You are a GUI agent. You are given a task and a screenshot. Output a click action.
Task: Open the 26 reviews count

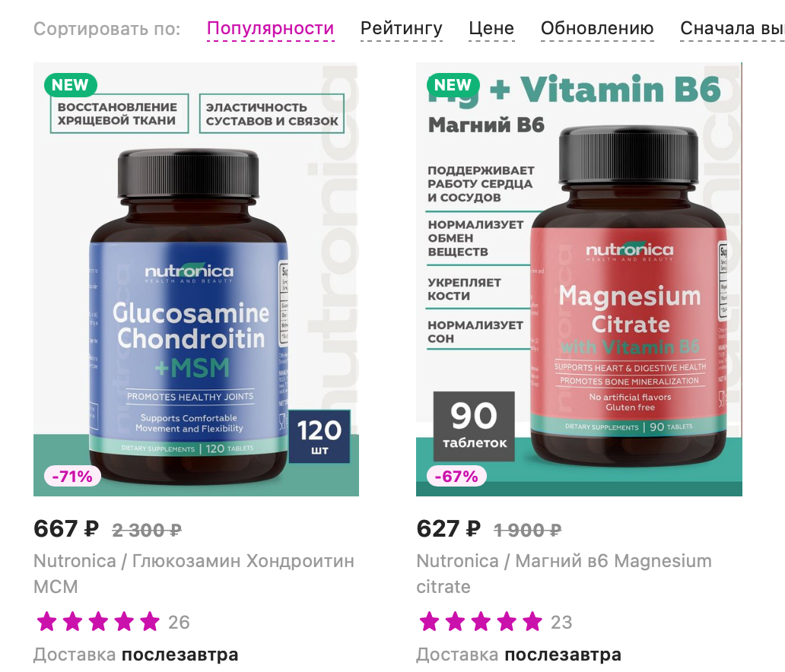point(179,622)
